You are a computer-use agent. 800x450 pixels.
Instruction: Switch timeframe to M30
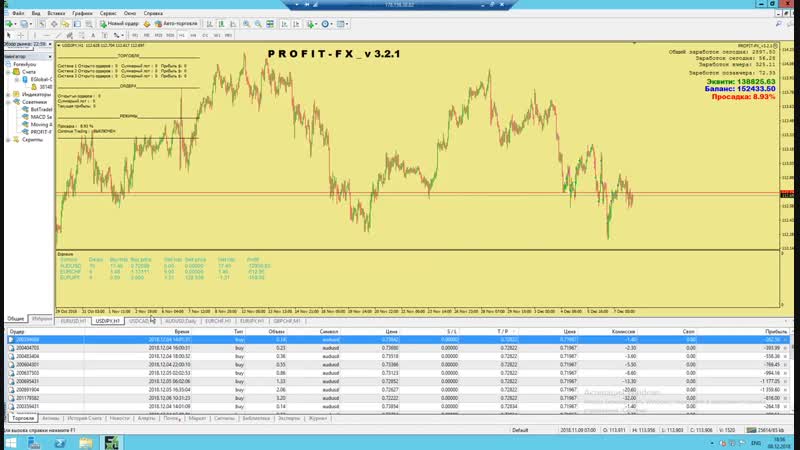click(x=170, y=35)
